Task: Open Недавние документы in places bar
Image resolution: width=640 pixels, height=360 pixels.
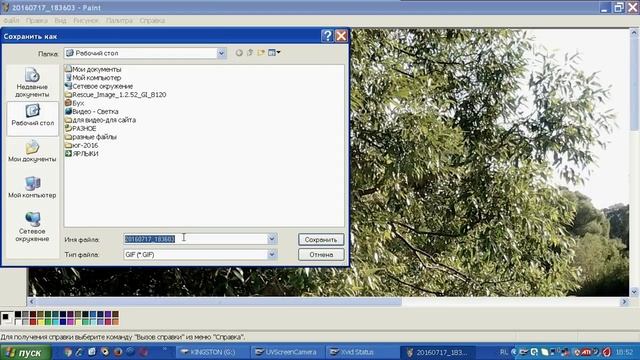Action: [x=32, y=83]
